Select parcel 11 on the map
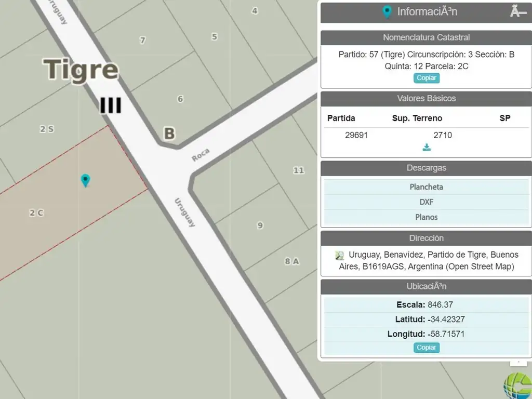The height and width of the screenshot is (399, 532). [x=298, y=170]
